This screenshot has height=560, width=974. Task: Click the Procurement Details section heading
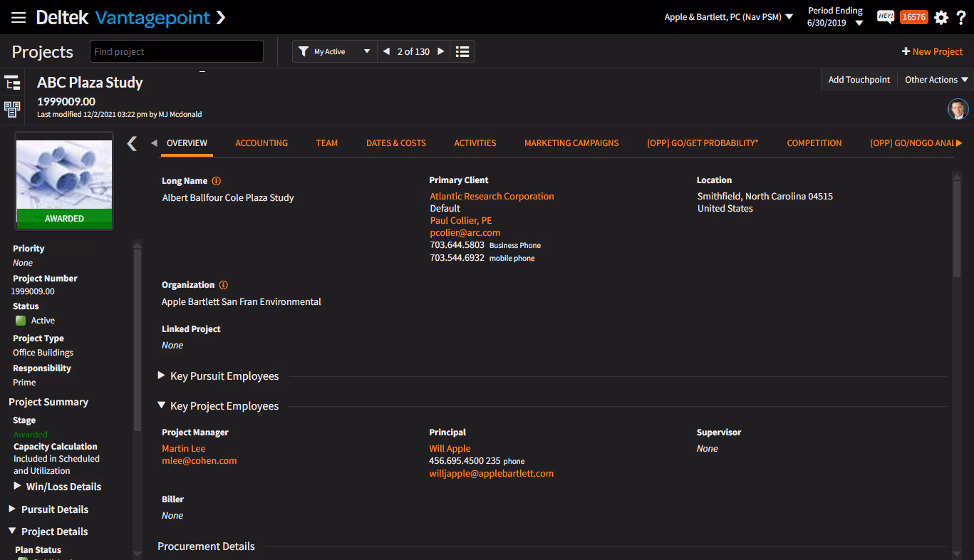(206, 546)
